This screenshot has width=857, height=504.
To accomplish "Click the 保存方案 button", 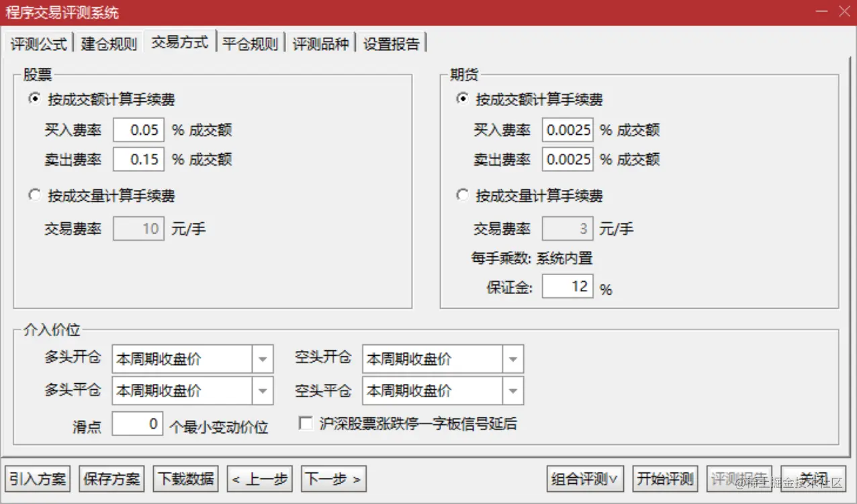I will [112, 478].
